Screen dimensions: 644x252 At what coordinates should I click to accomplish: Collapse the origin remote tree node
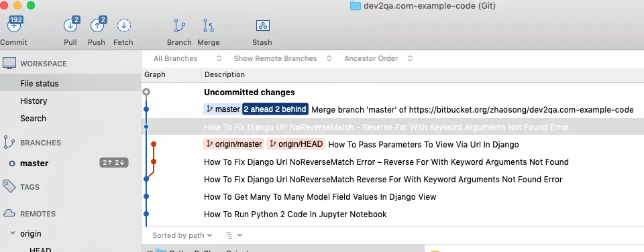13,233
